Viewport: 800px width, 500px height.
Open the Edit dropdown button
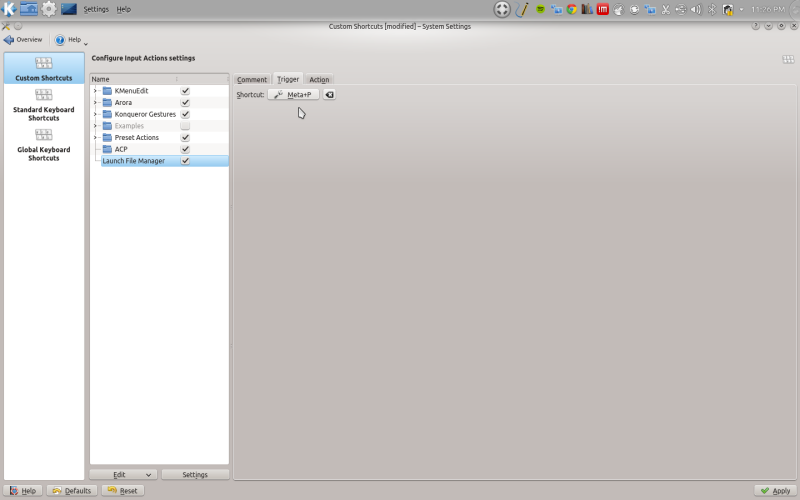[123, 474]
